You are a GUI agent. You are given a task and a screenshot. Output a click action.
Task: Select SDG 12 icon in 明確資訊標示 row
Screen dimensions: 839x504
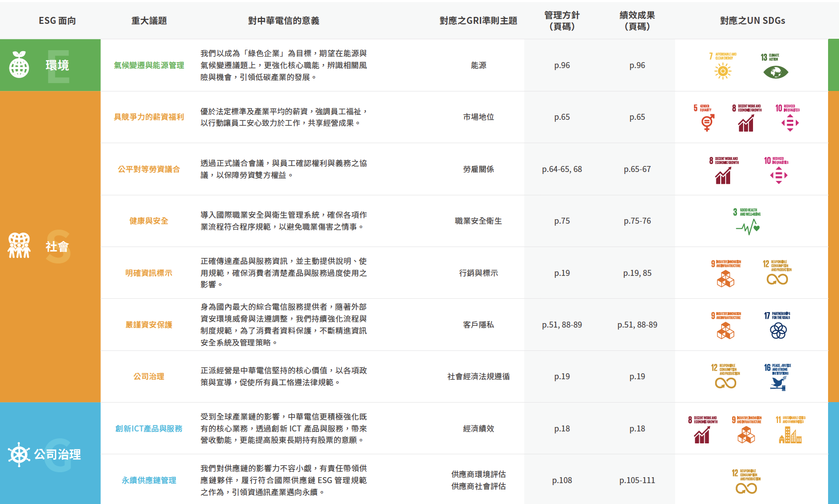point(777,273)
